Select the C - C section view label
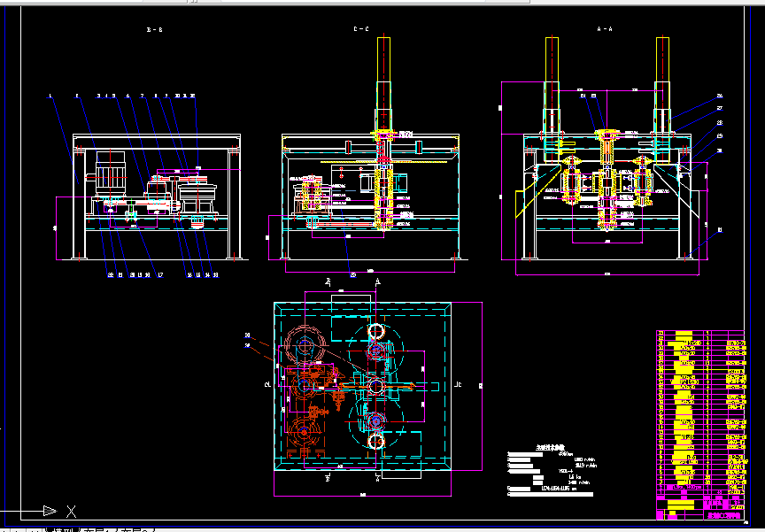This screenshot has height=532, width=765. (x=361, y=29)
